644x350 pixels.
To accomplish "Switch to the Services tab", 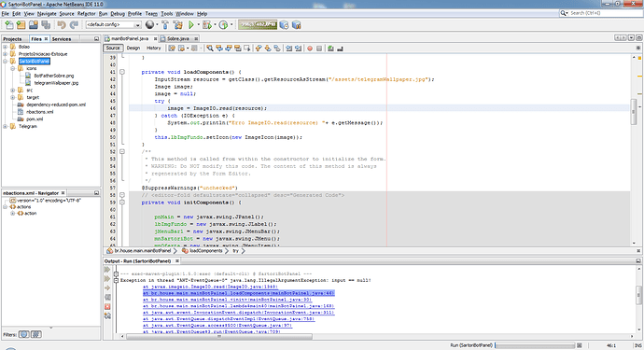I will pyautogui.click(x=62, y=39).
